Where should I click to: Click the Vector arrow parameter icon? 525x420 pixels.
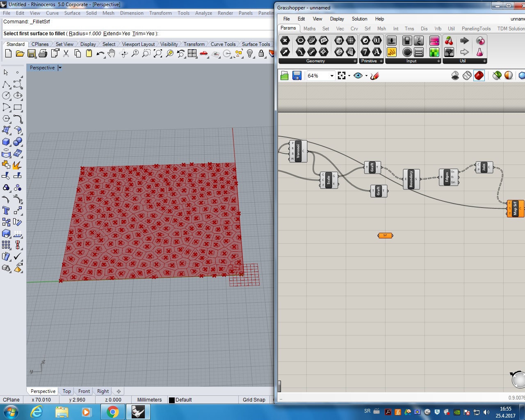285,52
